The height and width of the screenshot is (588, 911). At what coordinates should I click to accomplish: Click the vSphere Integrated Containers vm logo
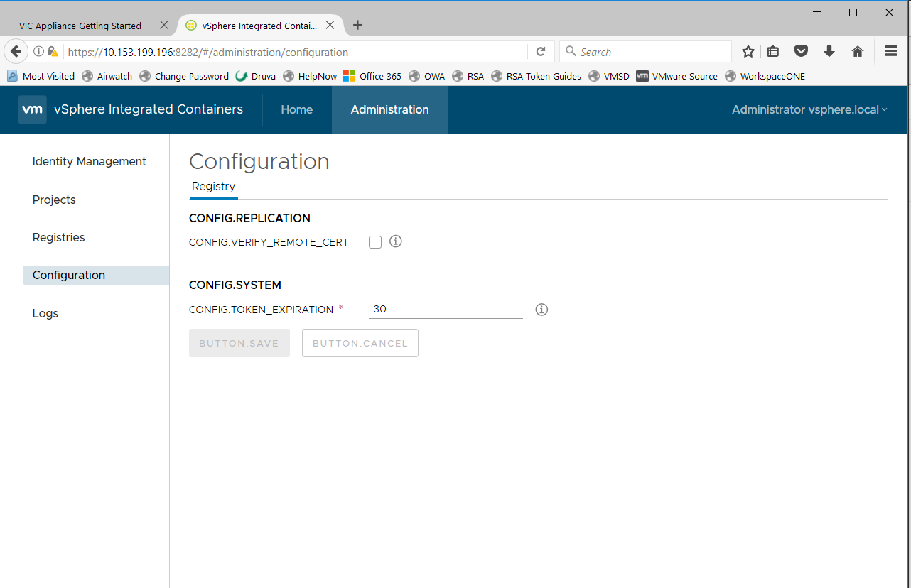tap(32, 109)
